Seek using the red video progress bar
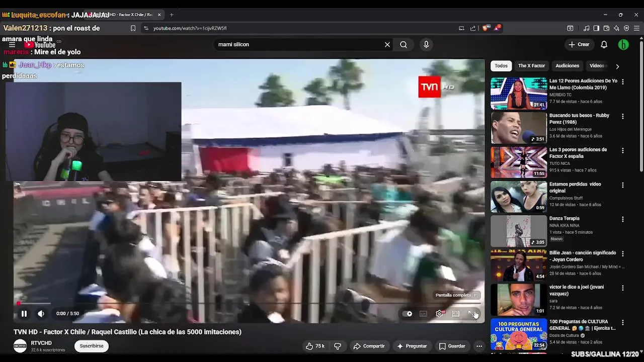The height and width of the screenshot is (362, 644). 250,303
